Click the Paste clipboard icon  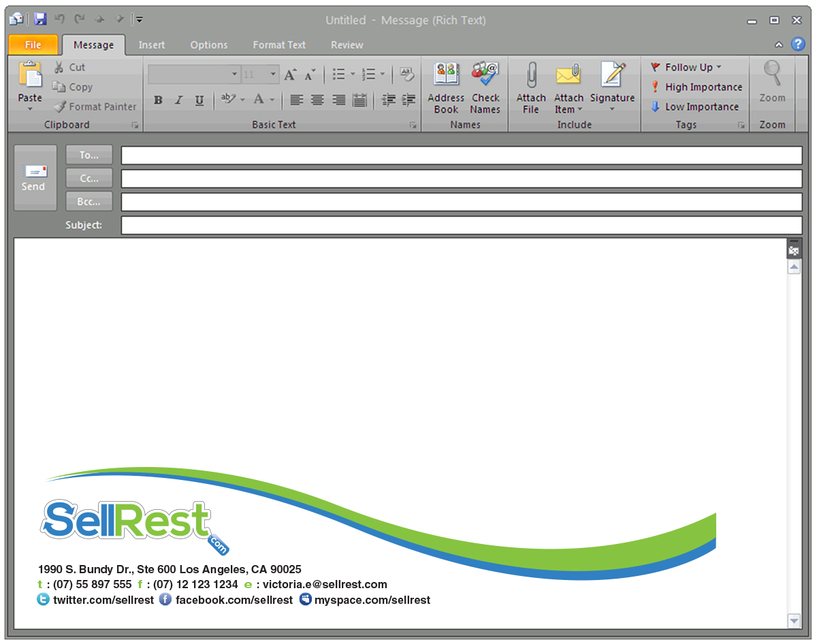30,75
